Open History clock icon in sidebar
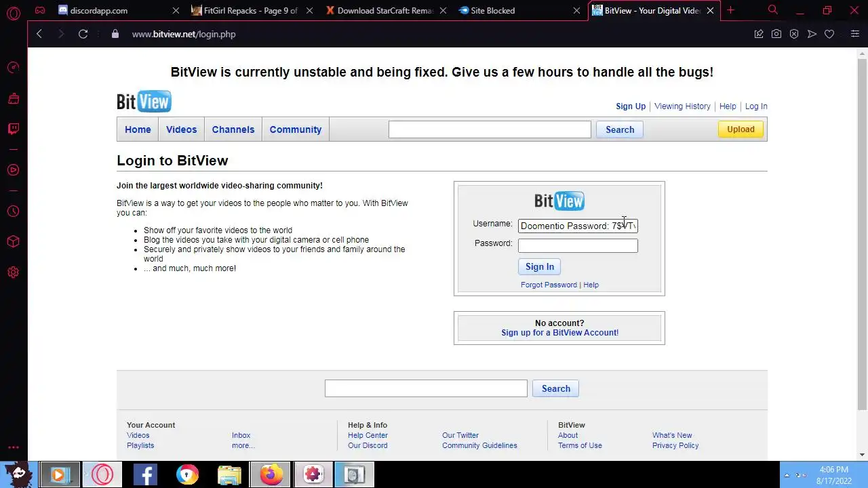The height and width of the screenshot is (488, 868). (13, 211)
